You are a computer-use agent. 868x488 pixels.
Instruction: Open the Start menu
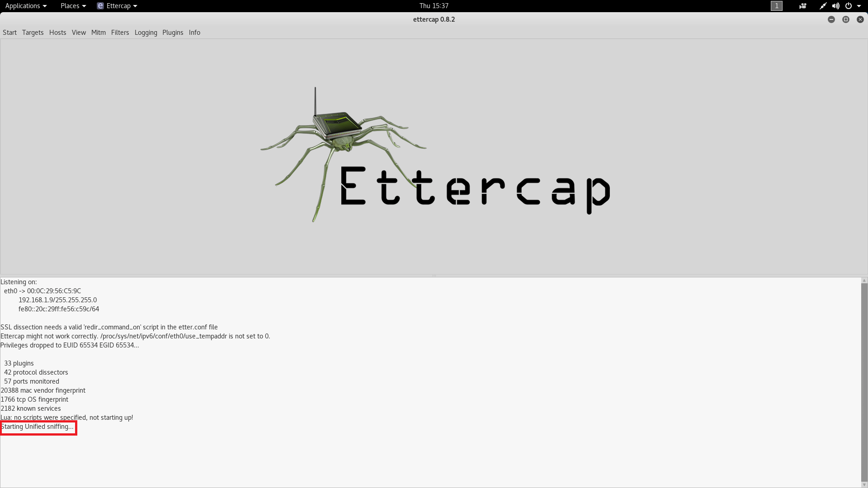pyautogui.click(x=9, y=33)
